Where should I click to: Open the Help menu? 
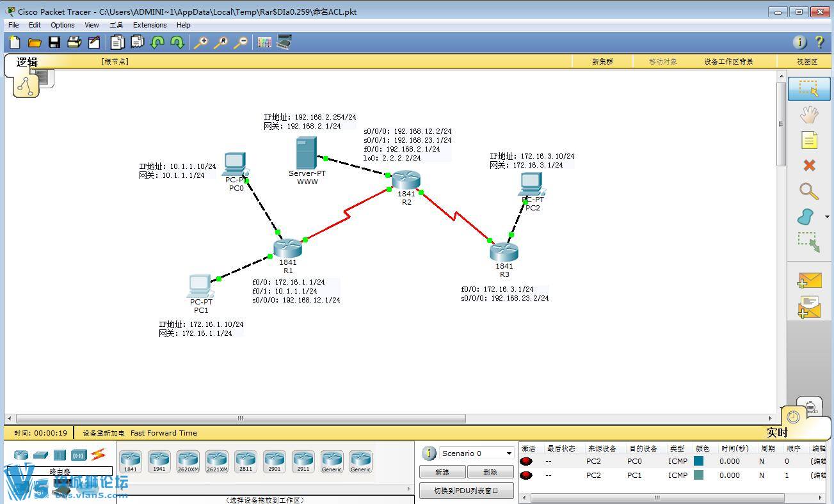(x=184, y=25)
